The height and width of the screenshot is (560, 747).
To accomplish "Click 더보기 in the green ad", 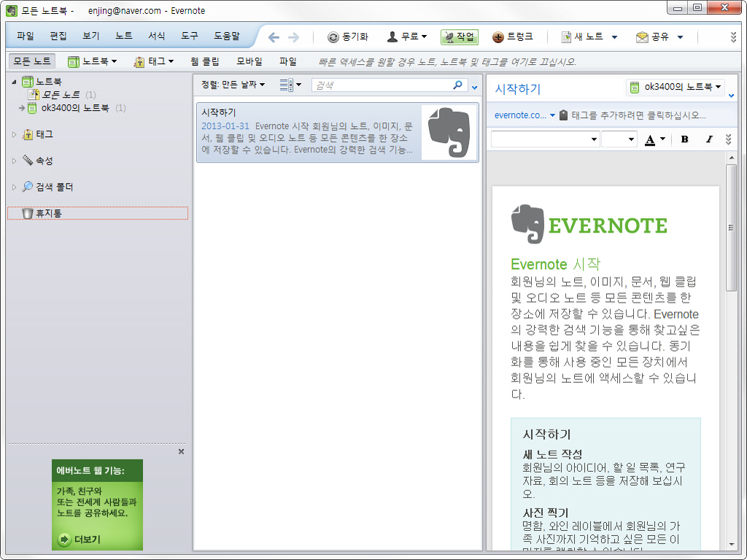I will 80,540.
